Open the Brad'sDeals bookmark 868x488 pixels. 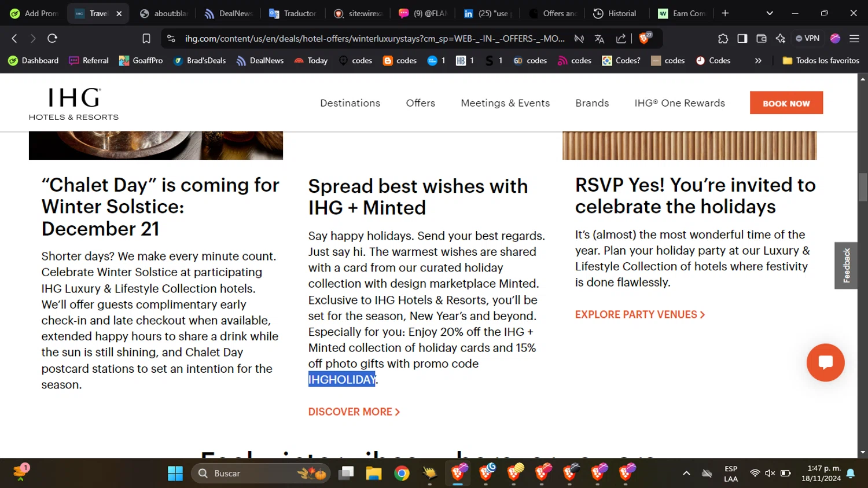point(200,60)
